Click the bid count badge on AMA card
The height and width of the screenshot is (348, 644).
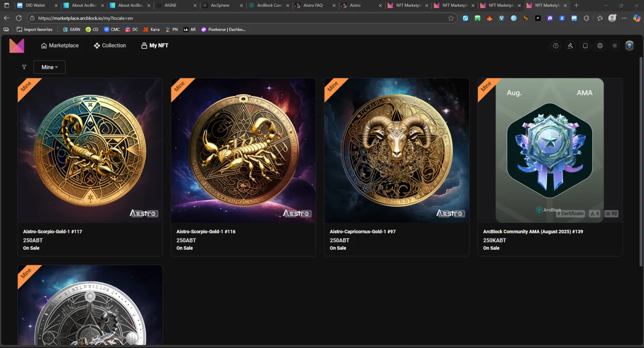pos(595,214)
